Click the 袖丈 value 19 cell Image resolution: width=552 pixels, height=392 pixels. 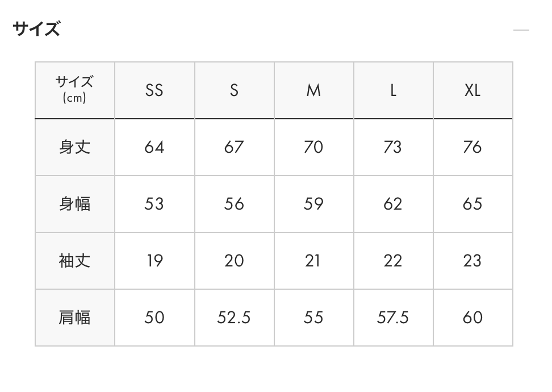154,261
